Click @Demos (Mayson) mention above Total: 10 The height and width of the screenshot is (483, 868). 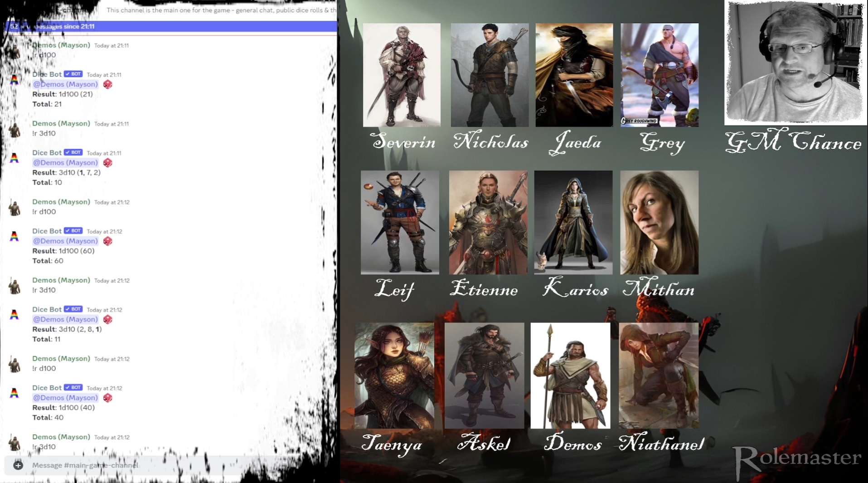pyautogui.click(x=65, y=163)
